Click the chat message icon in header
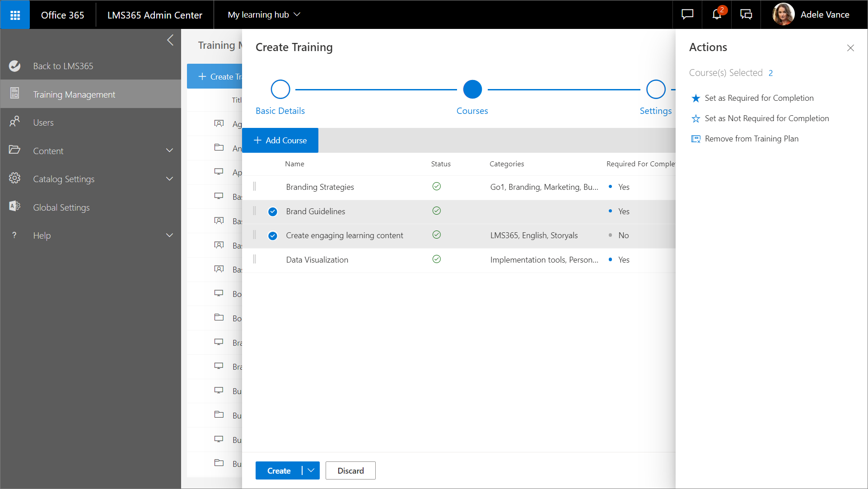The image size is (868, 489). click(687, 14)
